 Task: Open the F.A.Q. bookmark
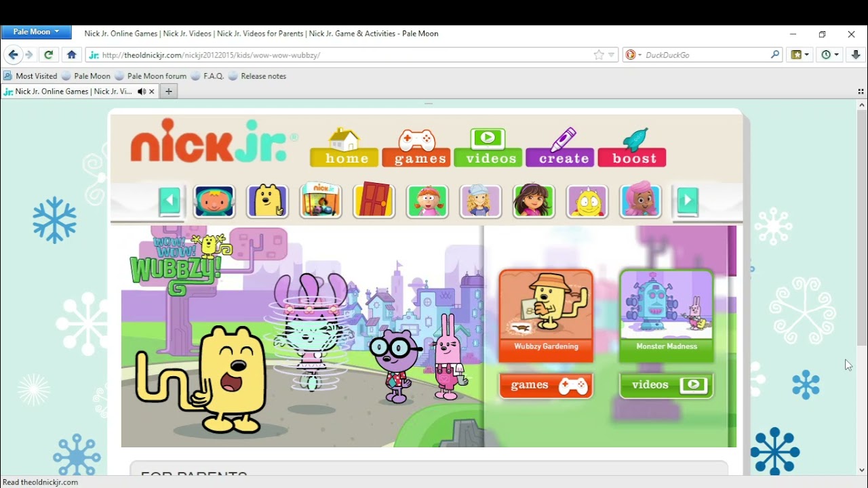[208, 76]
